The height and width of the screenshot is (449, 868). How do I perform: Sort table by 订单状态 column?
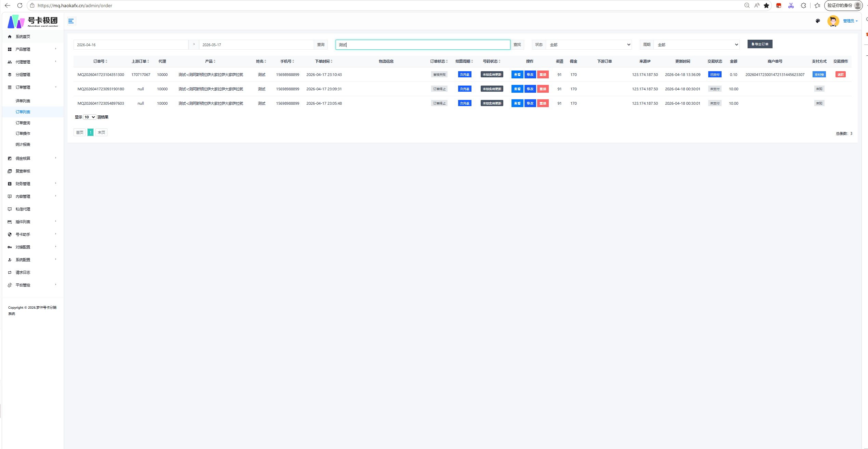pos(439,61)
